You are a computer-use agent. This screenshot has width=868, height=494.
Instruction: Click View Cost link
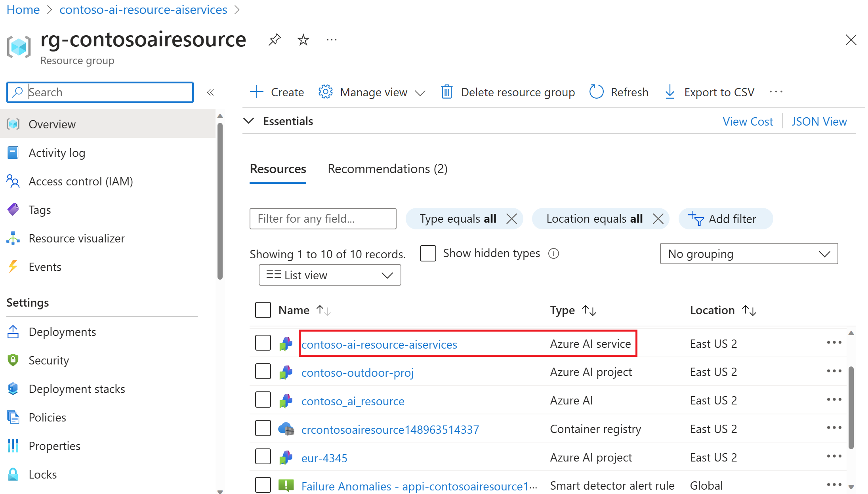748,122
